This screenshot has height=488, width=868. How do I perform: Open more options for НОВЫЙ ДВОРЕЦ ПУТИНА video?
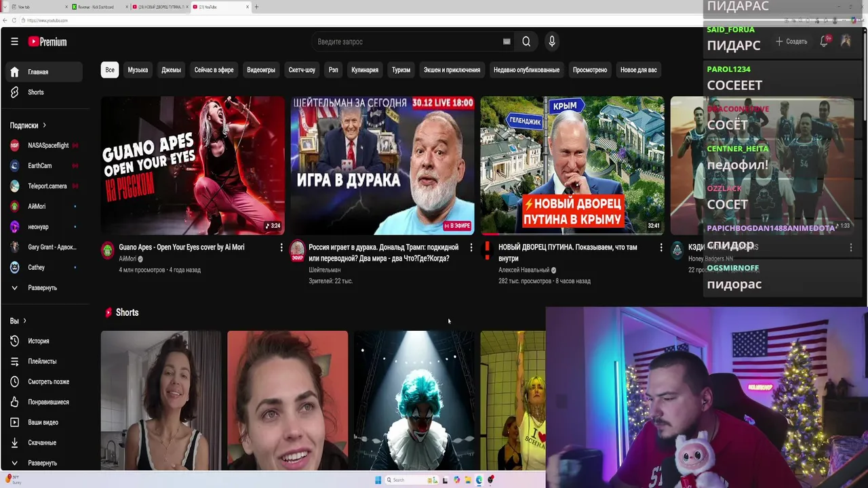coord(661,247)
